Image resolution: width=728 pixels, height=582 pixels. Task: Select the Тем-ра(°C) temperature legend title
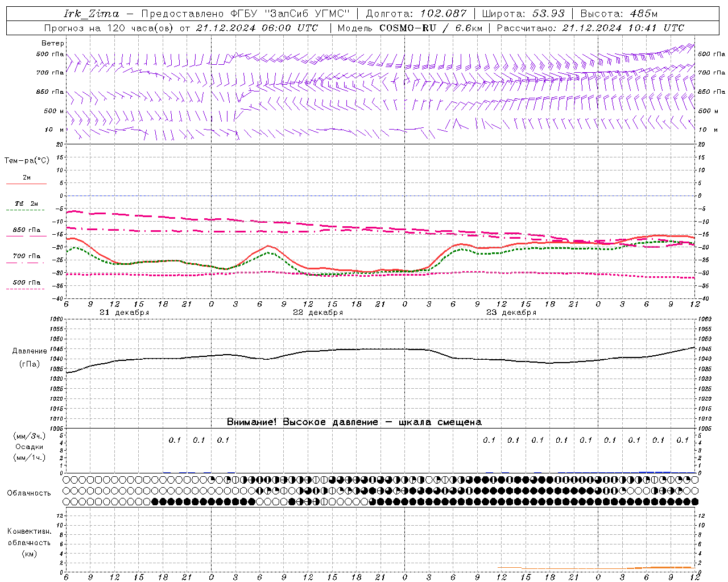(x=27, y=161)
